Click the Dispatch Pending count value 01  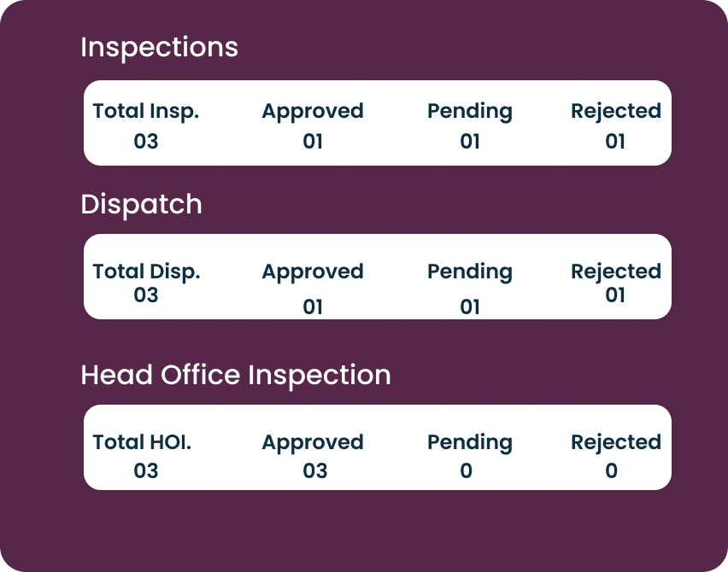tap(470, 306)
